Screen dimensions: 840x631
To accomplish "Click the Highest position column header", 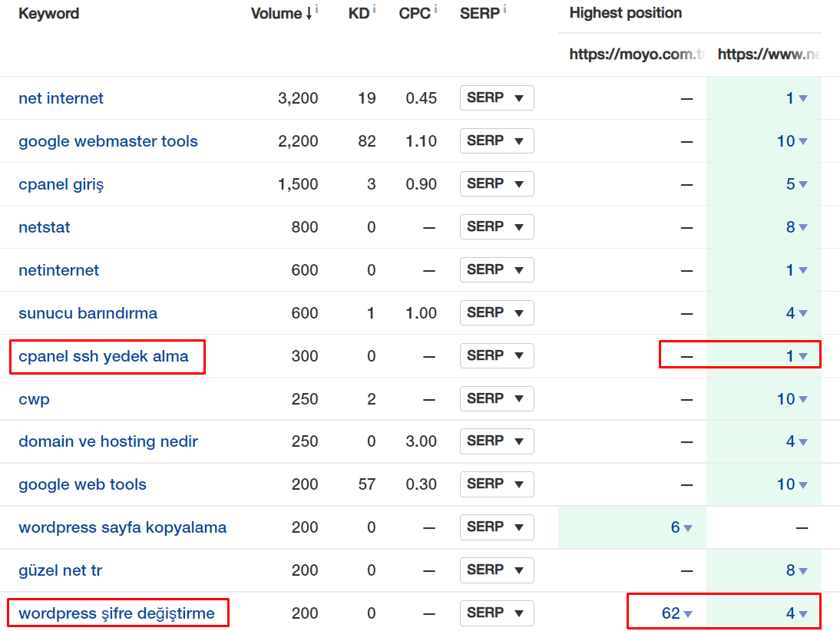I will [625, 13].
